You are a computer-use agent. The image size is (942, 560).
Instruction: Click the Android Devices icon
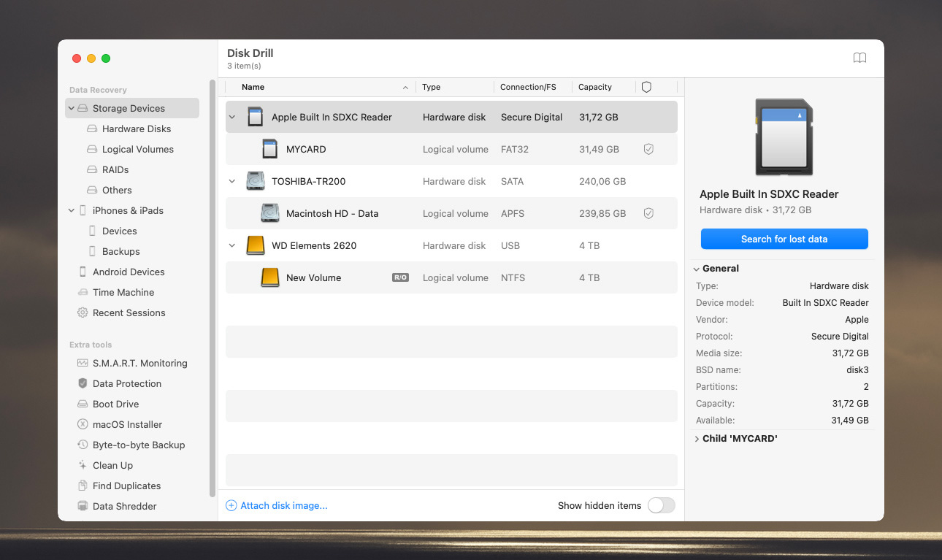point(83,272)
